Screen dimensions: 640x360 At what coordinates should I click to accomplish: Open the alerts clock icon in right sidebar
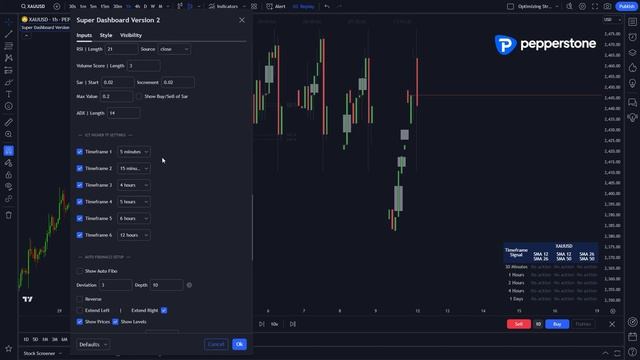632,37
